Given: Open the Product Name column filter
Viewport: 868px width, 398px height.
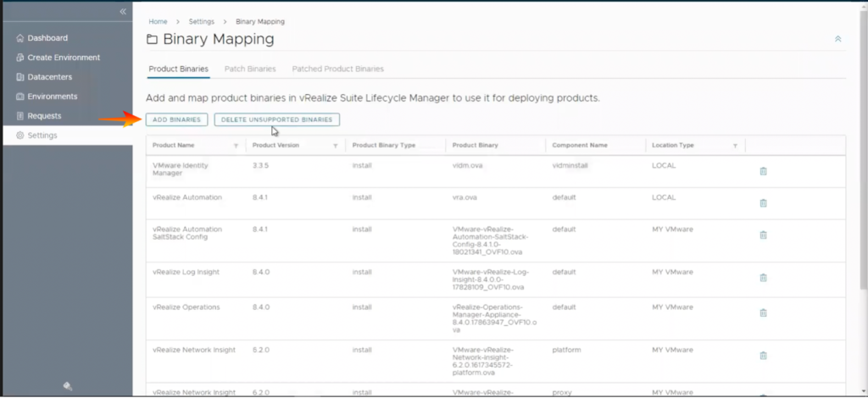Looking at the screenshot, I should [236, 146].
